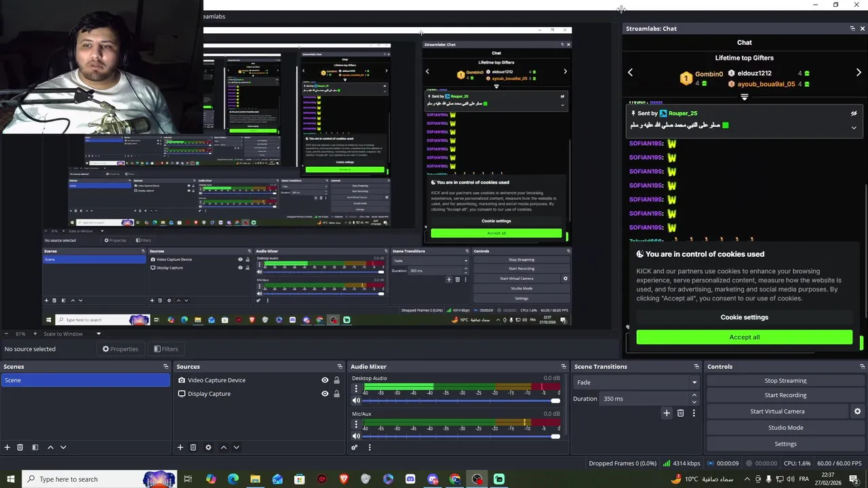Open scene filters icon in Scenes panel
The height and width of the screenshot is (488, 868).
tap(35, 447)
